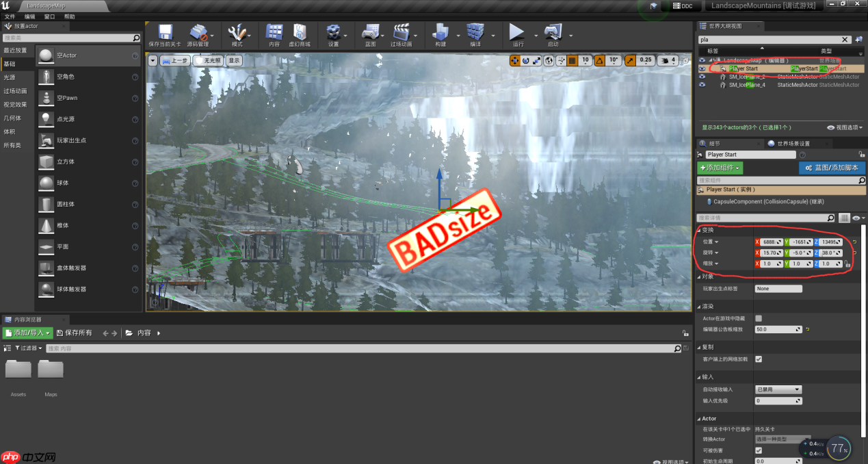868x464 pixels.
Task: Click the 启动 launch toolbar icon
Action: tap(552, 32)
